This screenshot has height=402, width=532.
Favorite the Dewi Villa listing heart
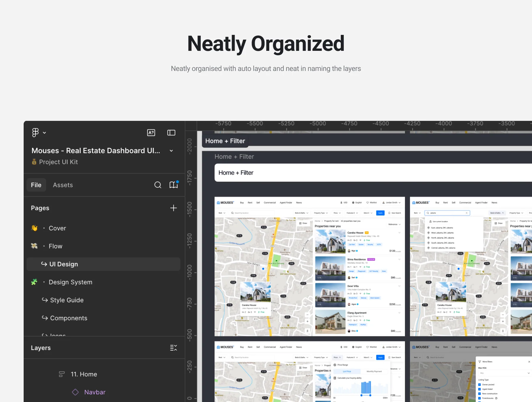[x=399, y=286]
